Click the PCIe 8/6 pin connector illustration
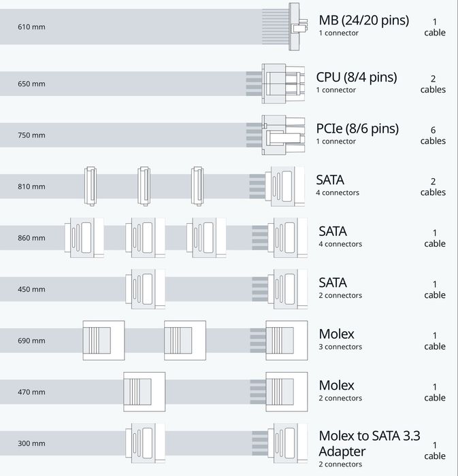This screenshot has height=476, width=458. click(x=283, y=133)
